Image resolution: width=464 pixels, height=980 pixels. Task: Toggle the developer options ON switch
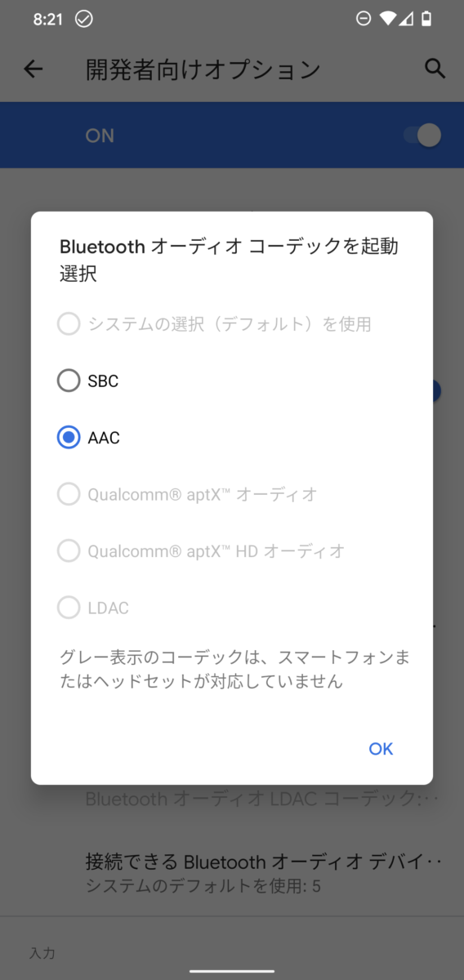click(x=422, y=136)
